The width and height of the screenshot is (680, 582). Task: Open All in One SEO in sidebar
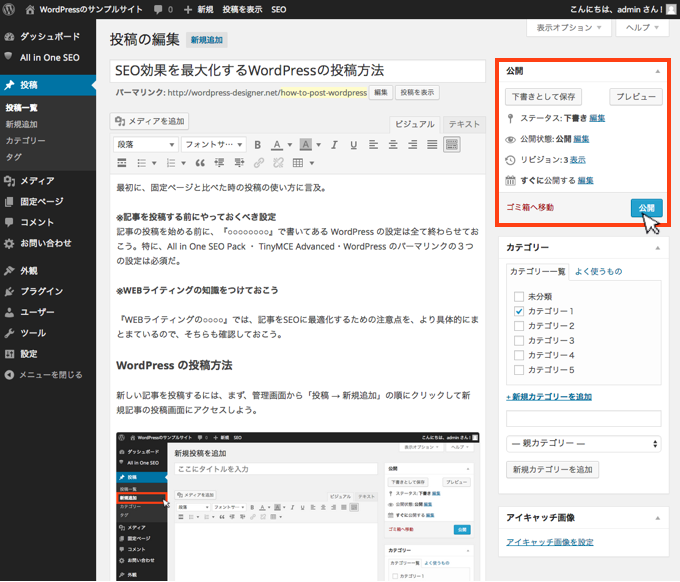48,58
